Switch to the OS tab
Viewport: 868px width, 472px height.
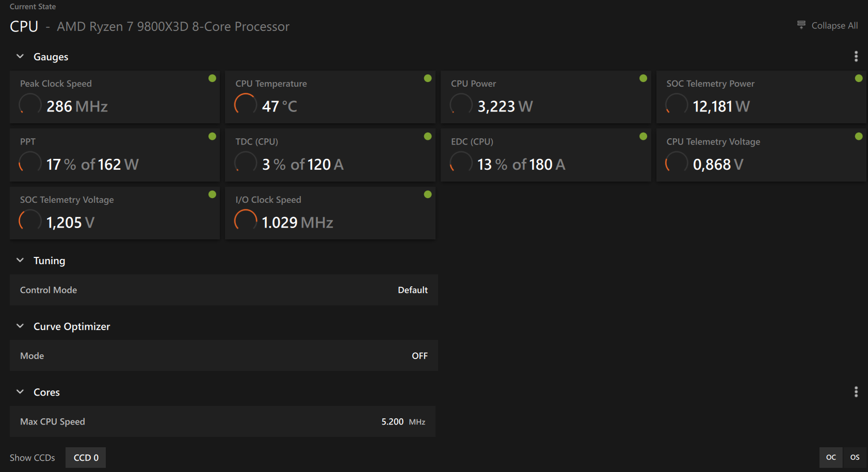(855, 458)
